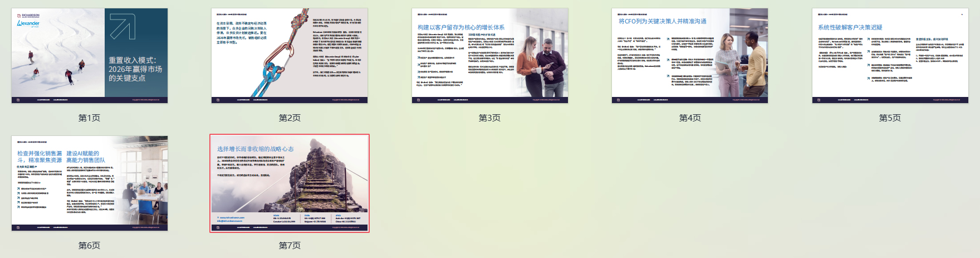
Task: Open page 3 customer retention thumbnail
Action: pyautogui.click(x=489, y=56)
